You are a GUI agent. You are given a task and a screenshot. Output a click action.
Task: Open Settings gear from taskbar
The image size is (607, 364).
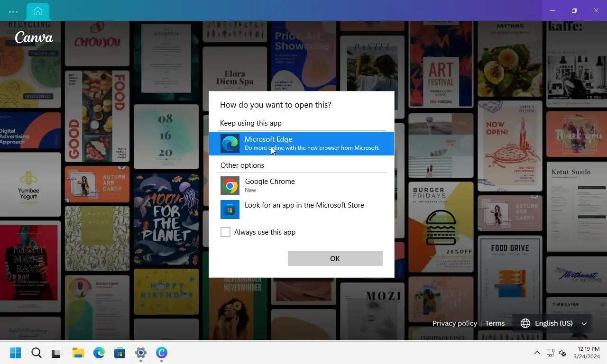(x=141, y=353)
